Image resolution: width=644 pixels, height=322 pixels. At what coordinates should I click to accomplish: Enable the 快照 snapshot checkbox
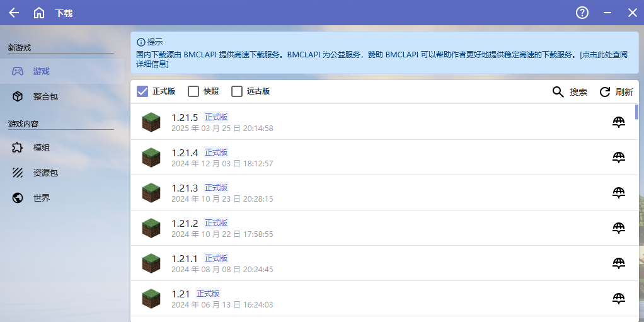coord(193,91)
